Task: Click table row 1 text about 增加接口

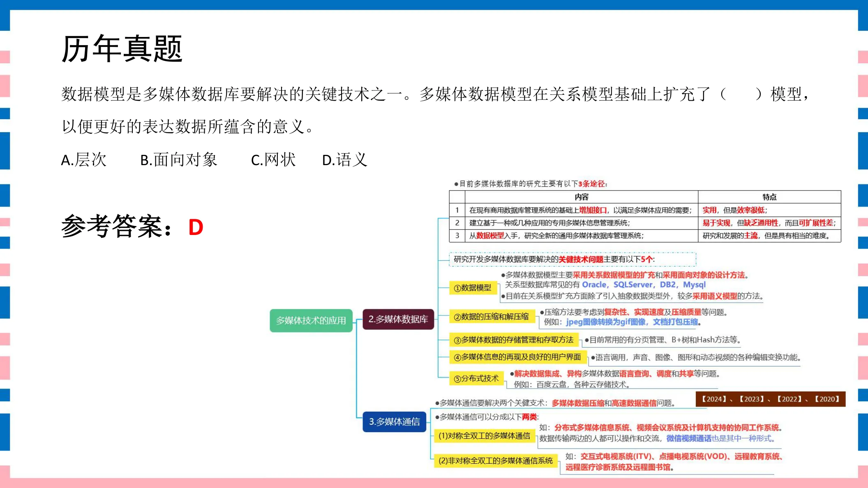Action: pos(581,210)
